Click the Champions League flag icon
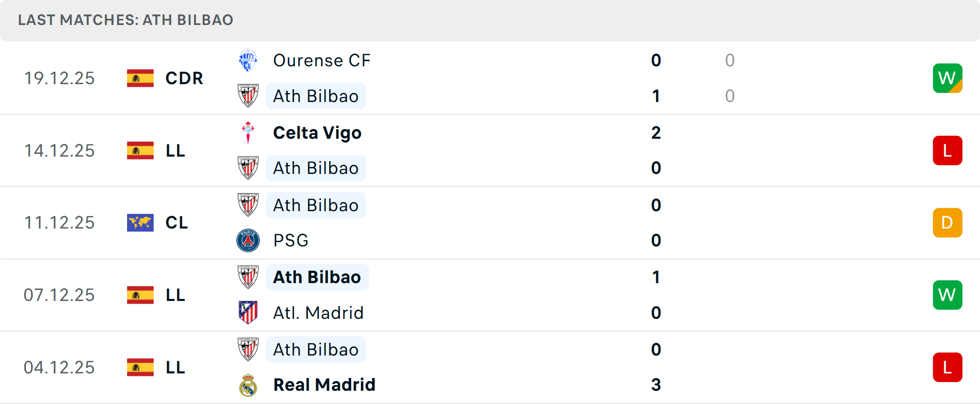Screen dimensions: 980x404 click(x=140, y=222)
